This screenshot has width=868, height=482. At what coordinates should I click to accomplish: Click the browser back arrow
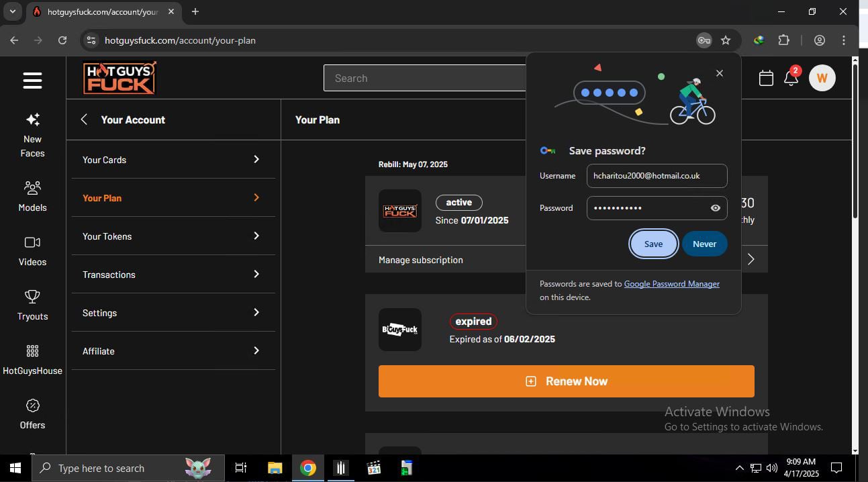click(x=14, y=40)
